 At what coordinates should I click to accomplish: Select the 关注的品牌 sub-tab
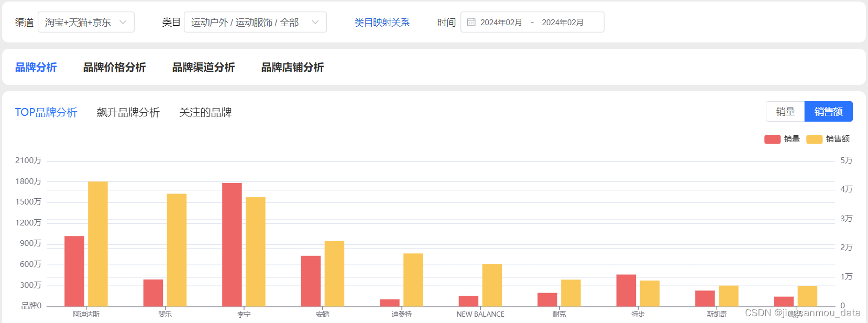click(x=205, y=112)
